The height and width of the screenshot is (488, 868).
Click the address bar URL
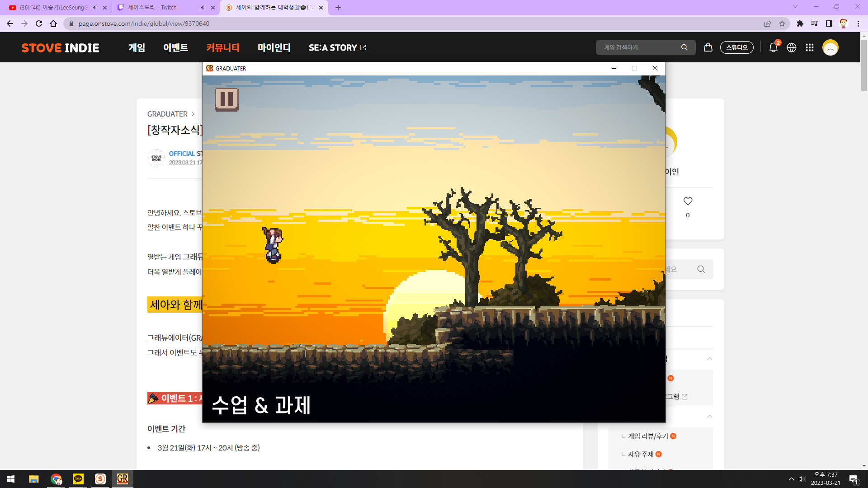point(144,23)
